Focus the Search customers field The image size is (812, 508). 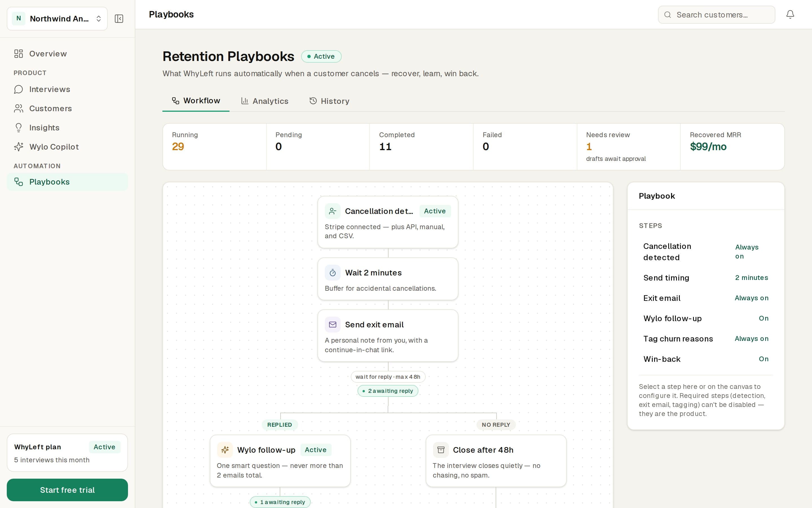pos(716,15)
